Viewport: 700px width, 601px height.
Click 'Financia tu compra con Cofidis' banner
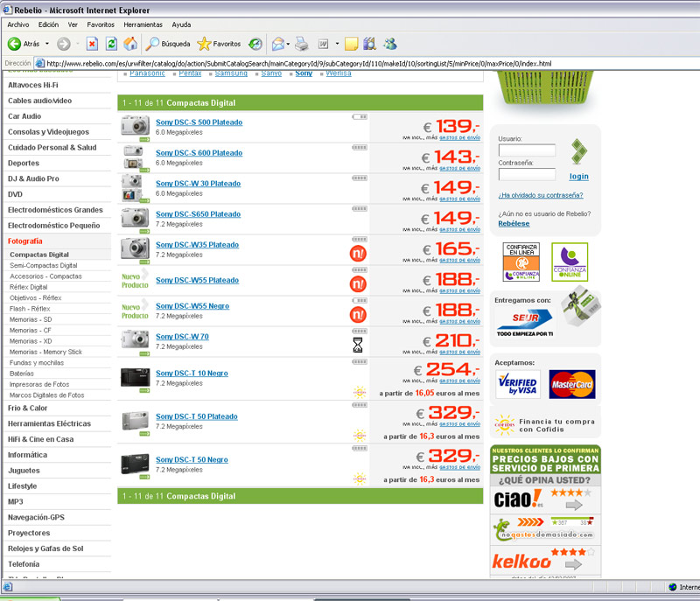(545, 425)
